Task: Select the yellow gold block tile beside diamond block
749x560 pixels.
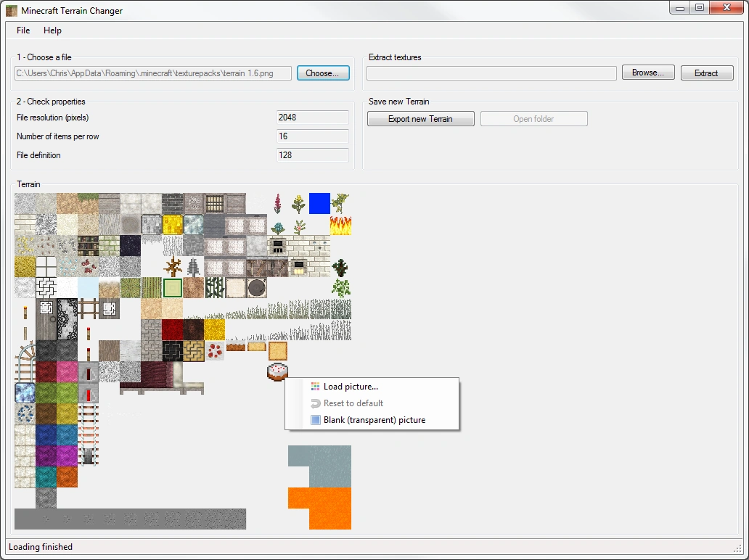Action: [173, 224]
